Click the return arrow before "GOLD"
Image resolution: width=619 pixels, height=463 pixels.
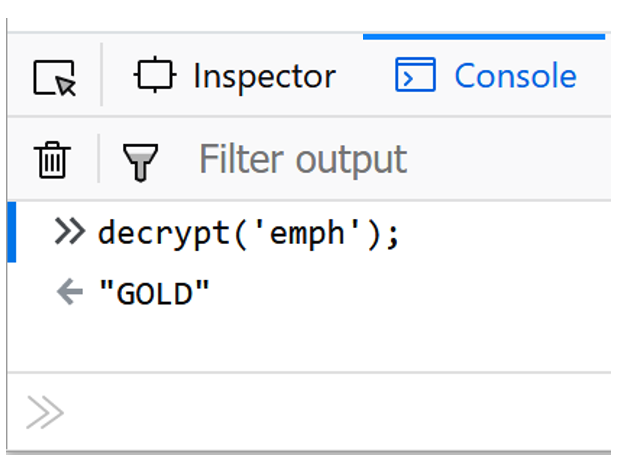tap(69, 293)
